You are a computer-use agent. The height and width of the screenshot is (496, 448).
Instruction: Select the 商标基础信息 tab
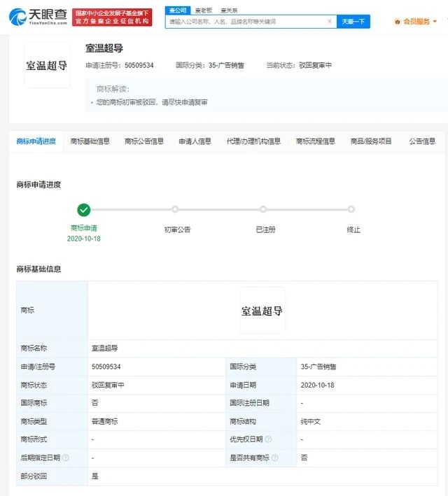90,141
